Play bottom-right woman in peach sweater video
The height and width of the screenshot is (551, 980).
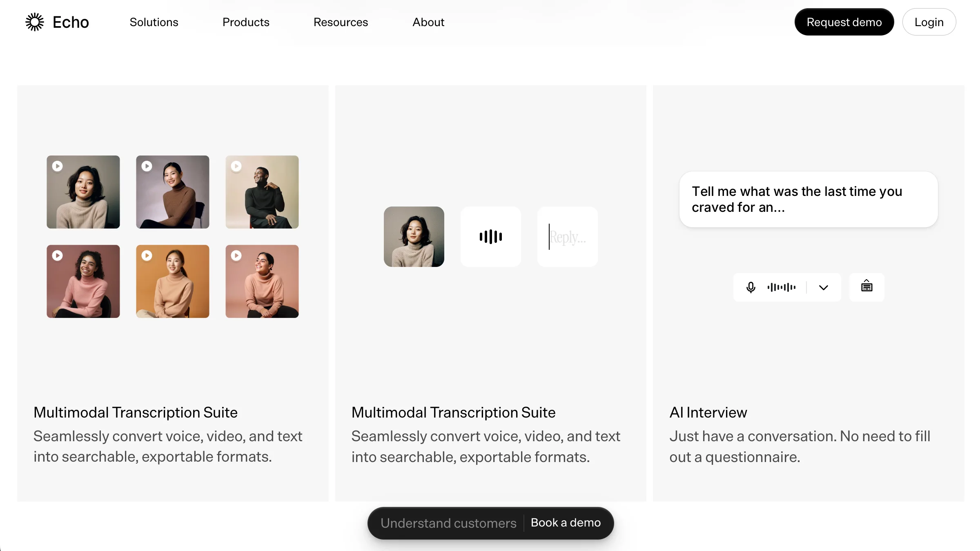(x=236, y=256)
